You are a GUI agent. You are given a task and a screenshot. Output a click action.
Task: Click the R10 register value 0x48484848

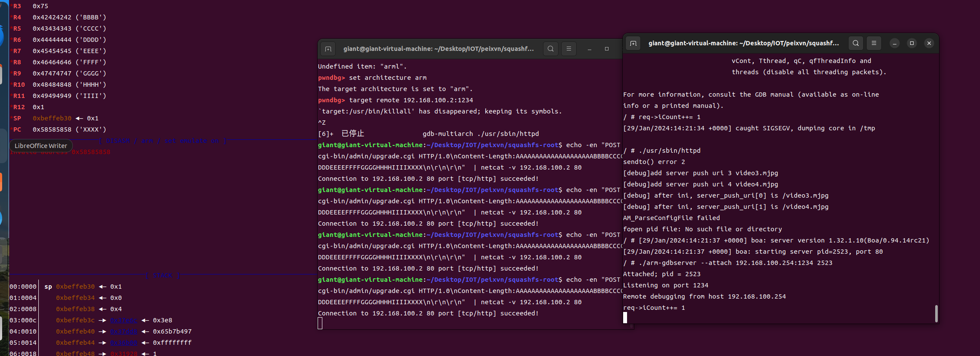[x=52, y=85]
